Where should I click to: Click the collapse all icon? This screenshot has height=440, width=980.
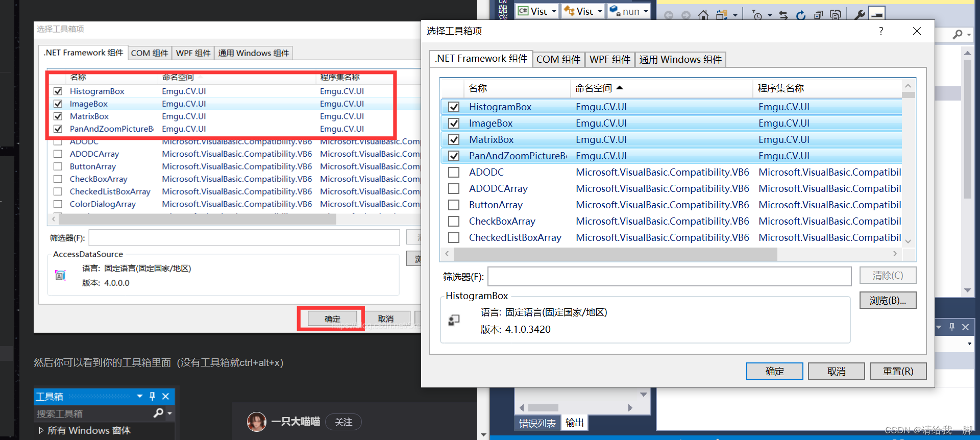point(818,15)
